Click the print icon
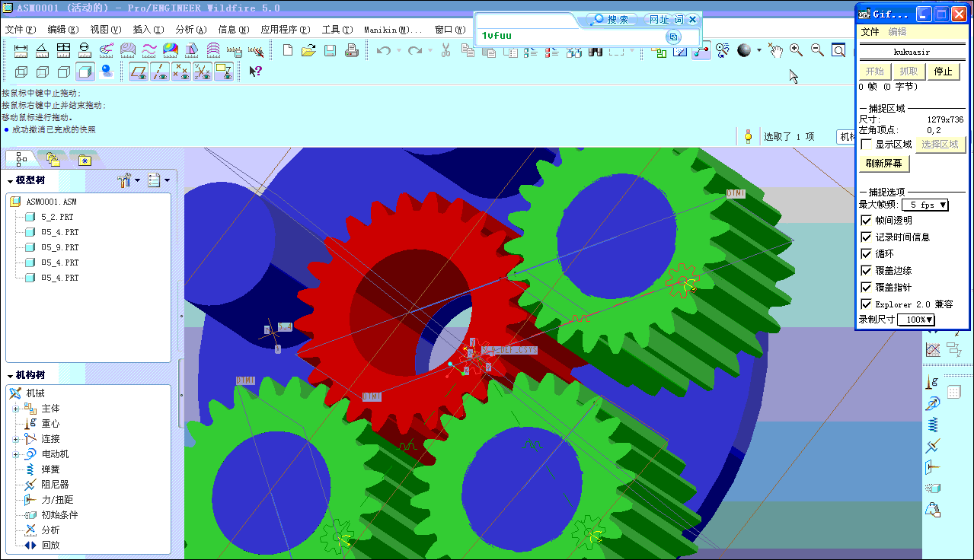This screenshot has width=974, height=560. pos(351,50)
